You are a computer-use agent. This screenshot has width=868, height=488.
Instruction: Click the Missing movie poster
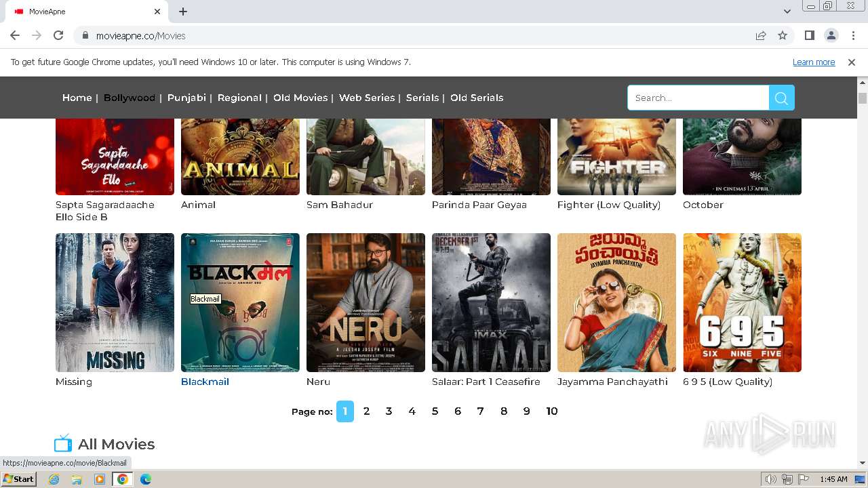115,302
